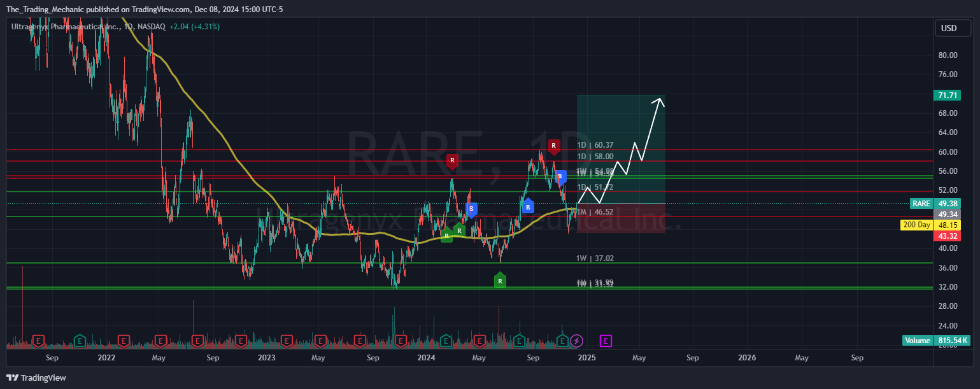Select the '1D | 58.00' level label
Screen dimensions: 980x389
click(x=595, y=157)
